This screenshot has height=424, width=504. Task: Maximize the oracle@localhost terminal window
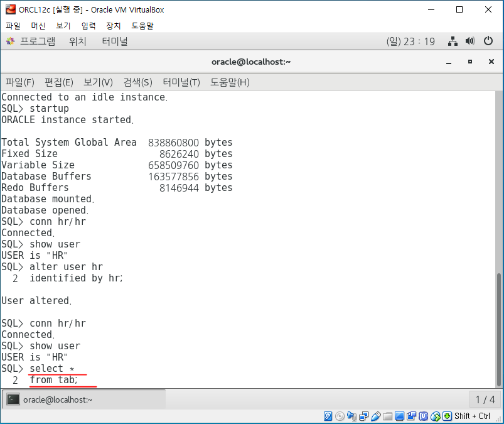coord(470,62)
